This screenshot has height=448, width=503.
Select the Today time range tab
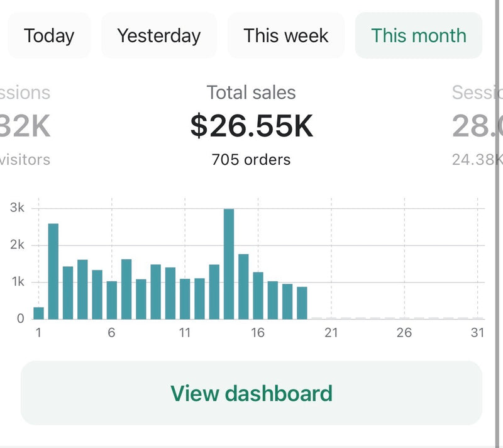(x=49, y=35)
